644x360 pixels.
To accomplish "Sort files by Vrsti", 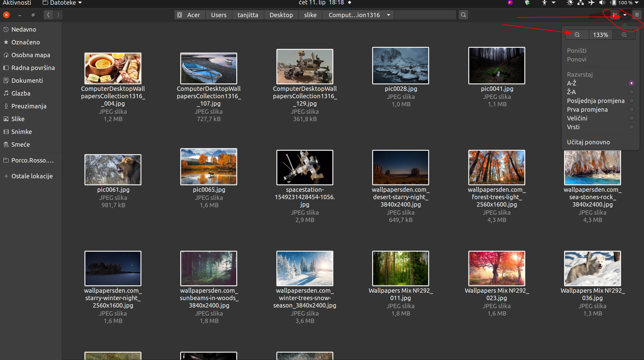I will (x=600, y=127).
